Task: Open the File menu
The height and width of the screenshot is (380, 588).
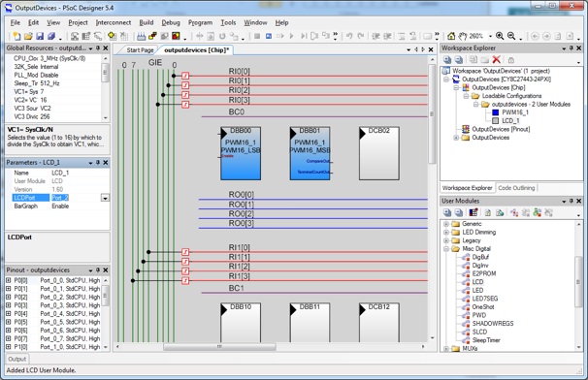Action: [16, 23]
